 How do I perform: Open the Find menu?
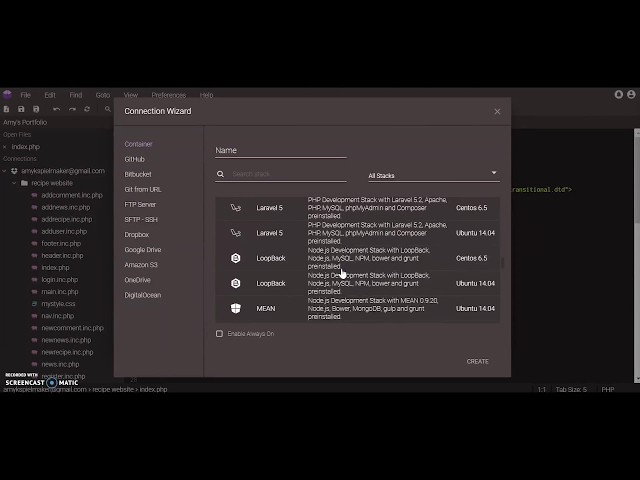pos(76,95)
